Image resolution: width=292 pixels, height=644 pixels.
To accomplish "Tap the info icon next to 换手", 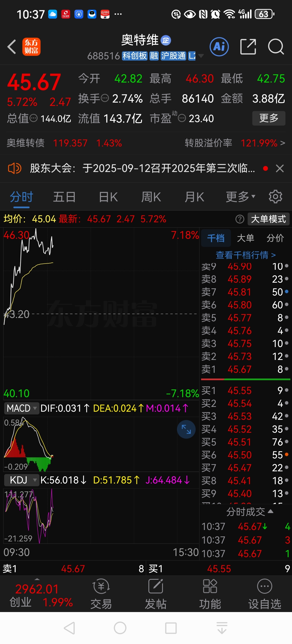I will pos(105,98).
